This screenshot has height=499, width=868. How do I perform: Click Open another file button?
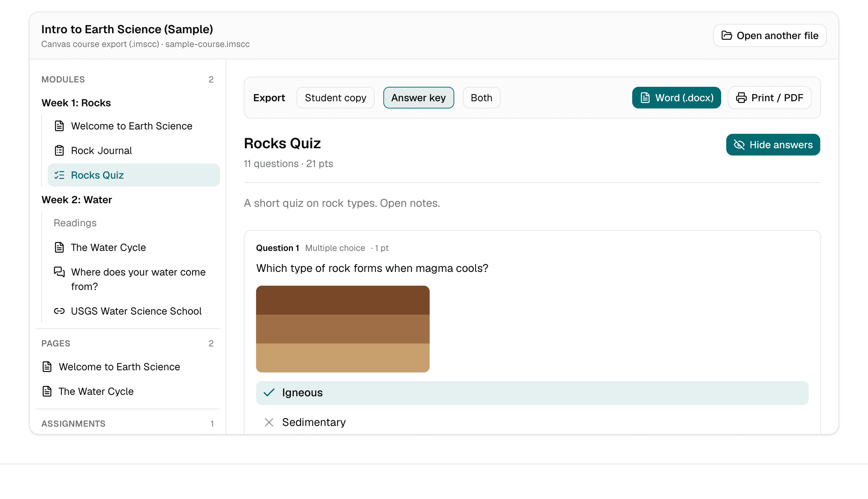[x=770, y=35]
